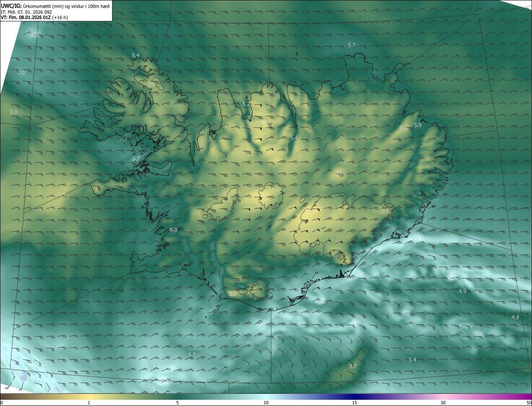This screenshot has width=532, height=406.
Task: Click the 2.4 value label on the map
Action: [x=404, y=129]
